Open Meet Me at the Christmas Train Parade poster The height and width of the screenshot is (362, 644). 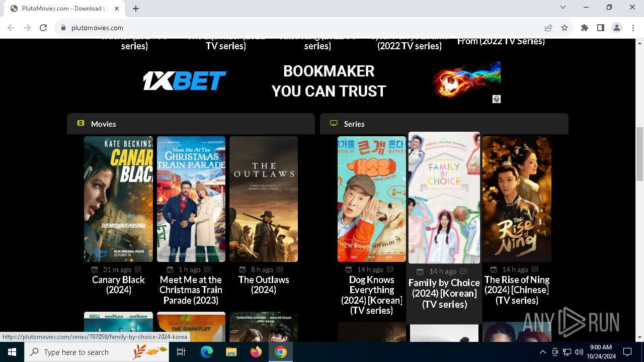pyautogui.click(x=191, y=199)
